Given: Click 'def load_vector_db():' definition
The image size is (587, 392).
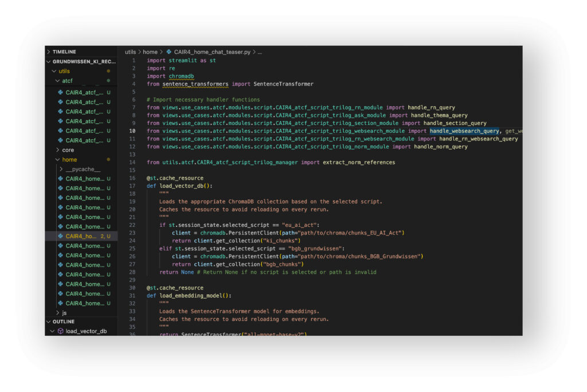Looking at the screenshot, I should coord(179,186).
